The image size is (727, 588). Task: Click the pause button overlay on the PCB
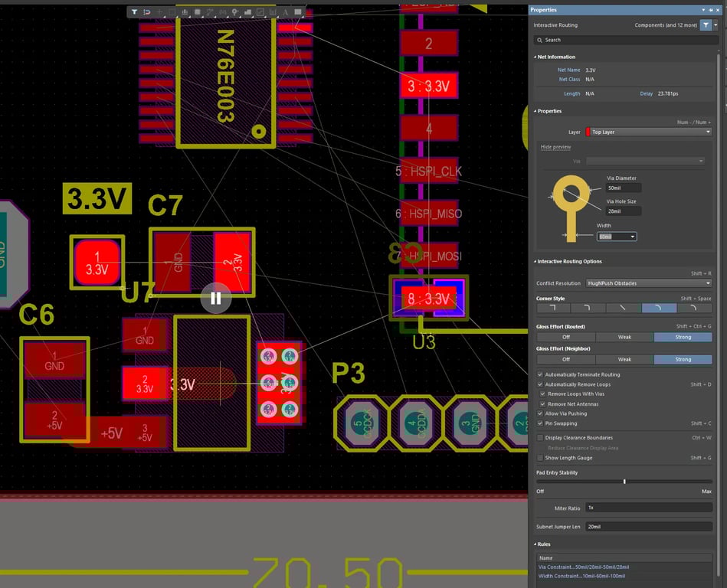(215, 298)
